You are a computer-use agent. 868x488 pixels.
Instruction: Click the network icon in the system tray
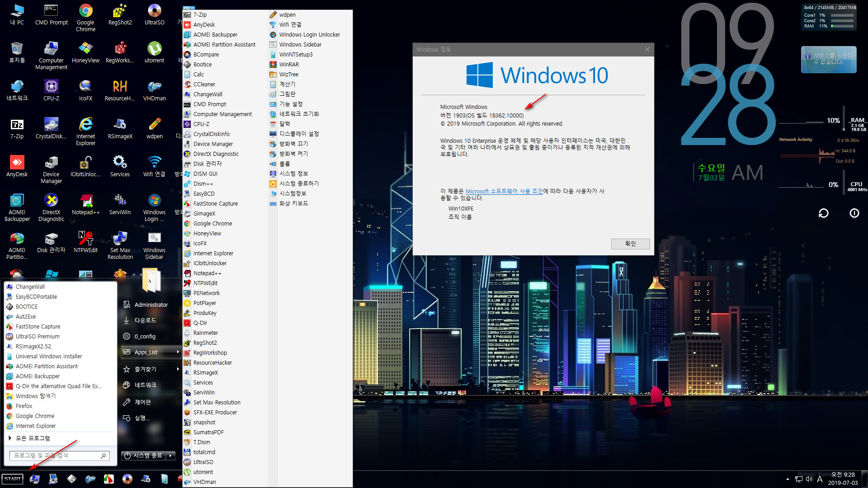pos(799,479)
